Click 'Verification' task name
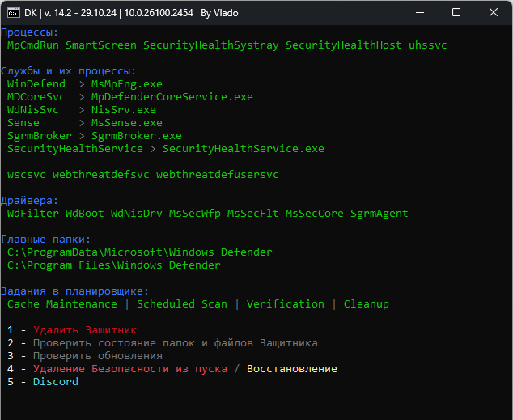513x420 pixels. click(286, 304)
